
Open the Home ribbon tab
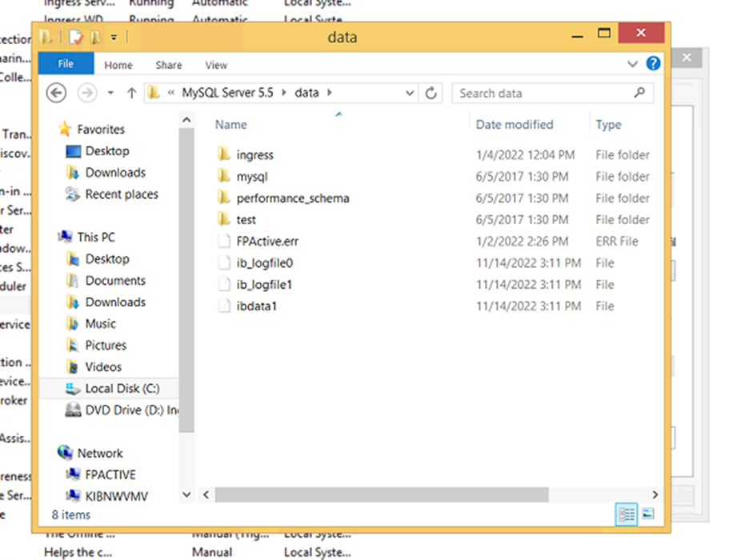tap(118, 65)
